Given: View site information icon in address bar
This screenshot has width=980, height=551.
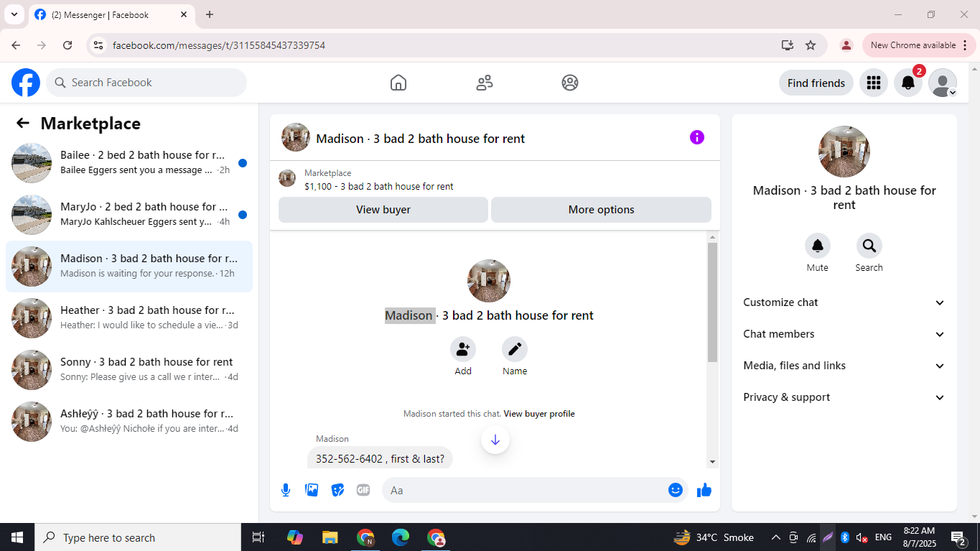Looking at the screenshot, I should tap(99, 45).
